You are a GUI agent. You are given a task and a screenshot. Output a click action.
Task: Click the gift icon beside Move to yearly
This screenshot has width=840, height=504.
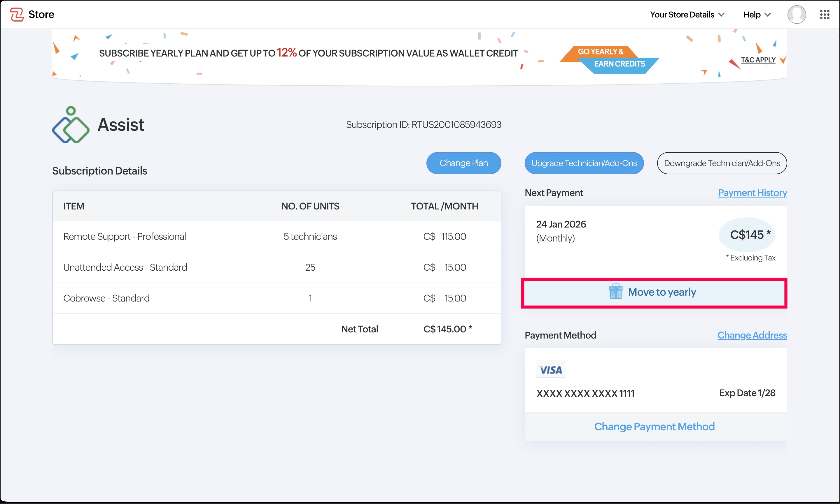click(615, 291)
